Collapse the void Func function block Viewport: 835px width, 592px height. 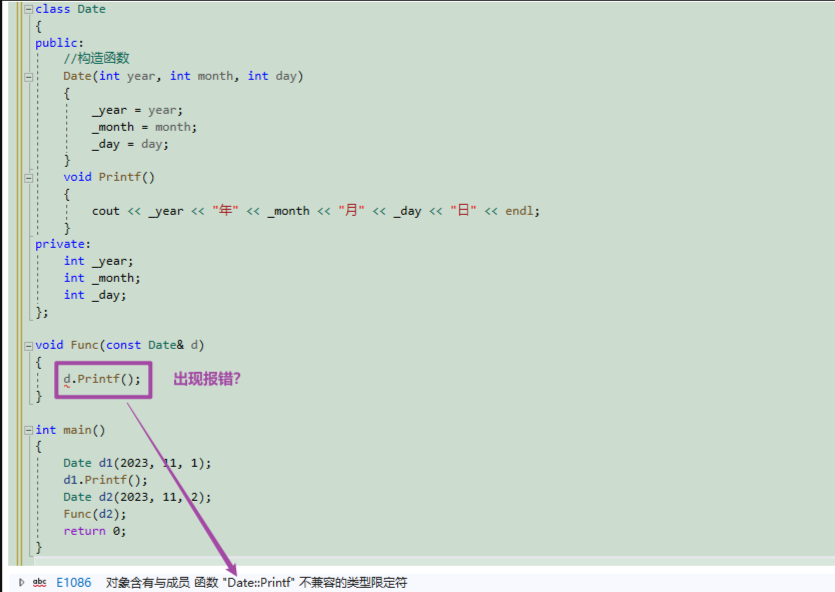tap(29, 346)
